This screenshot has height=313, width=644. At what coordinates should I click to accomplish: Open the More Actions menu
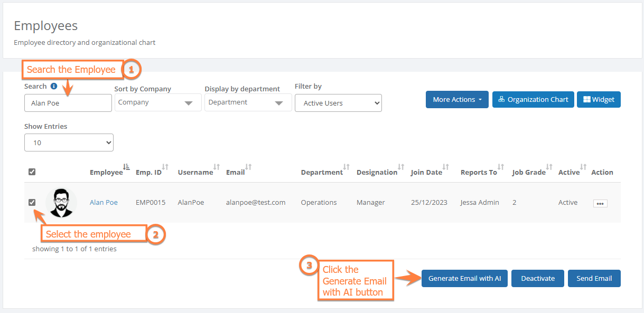point(458,99)
